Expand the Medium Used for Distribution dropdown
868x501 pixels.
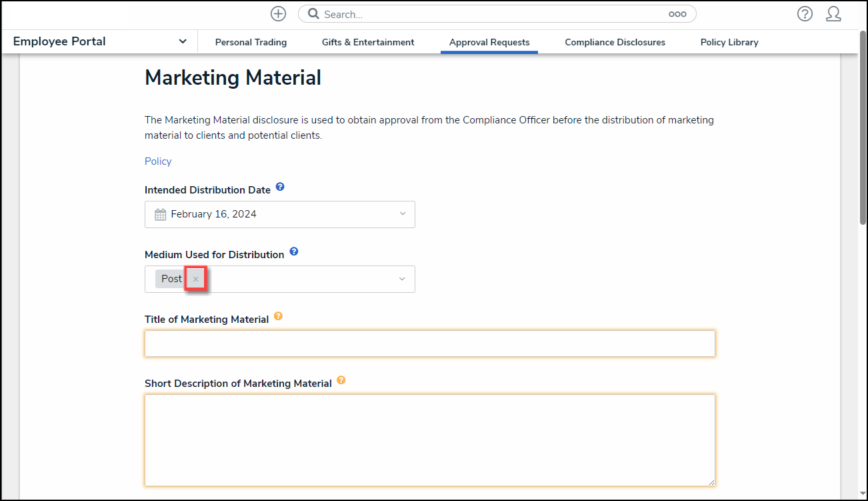tap(402, 279)
